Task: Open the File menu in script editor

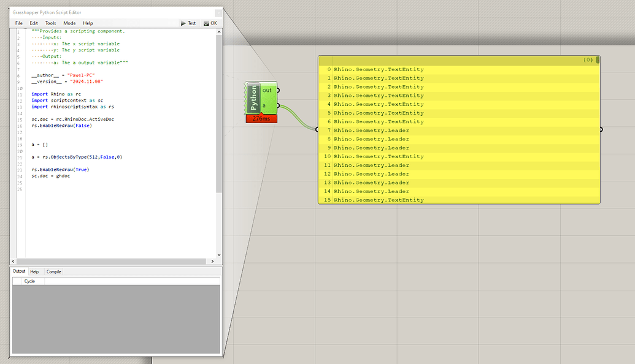Action: (18, 23)
